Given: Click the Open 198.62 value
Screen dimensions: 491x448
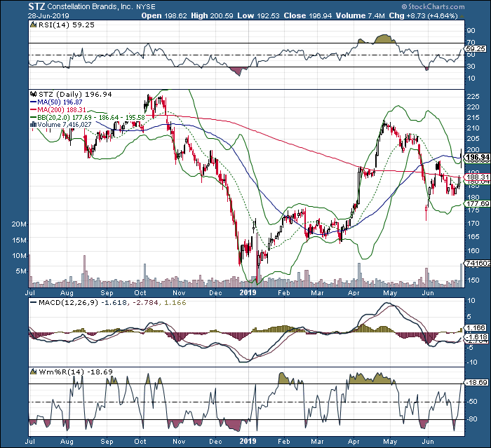Looking at the screenshot, I should pyautogui.click(x=164, y=15).
